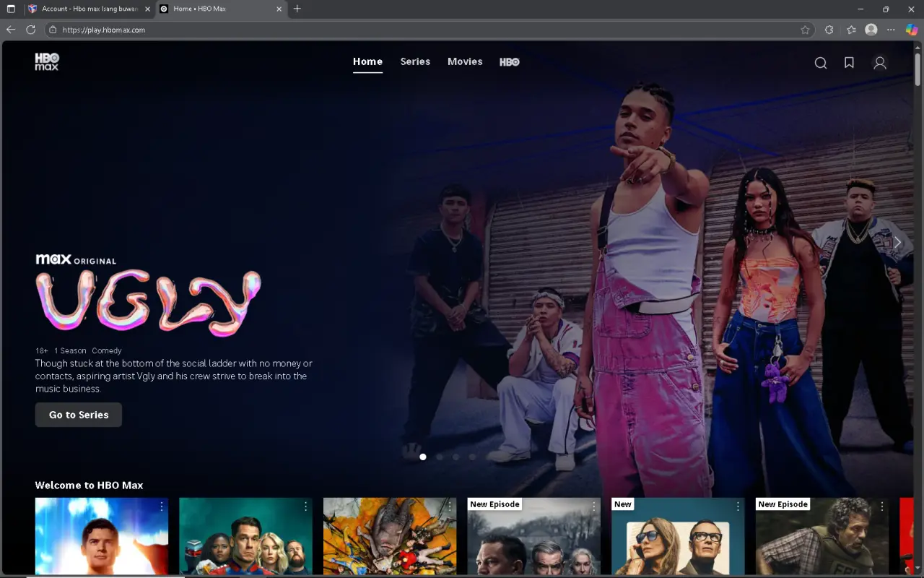
Task: Open the HBO brand hub logo
Action: (510, 62)
